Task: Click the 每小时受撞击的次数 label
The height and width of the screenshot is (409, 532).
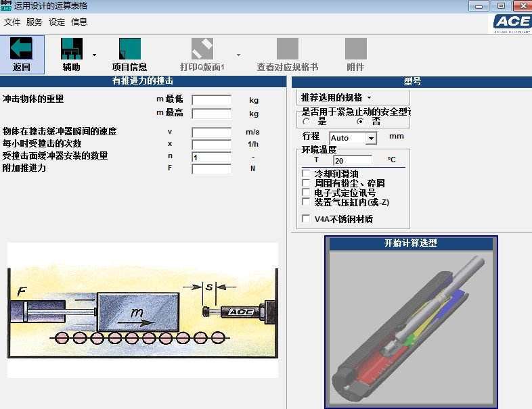Action: coord(42,143)
